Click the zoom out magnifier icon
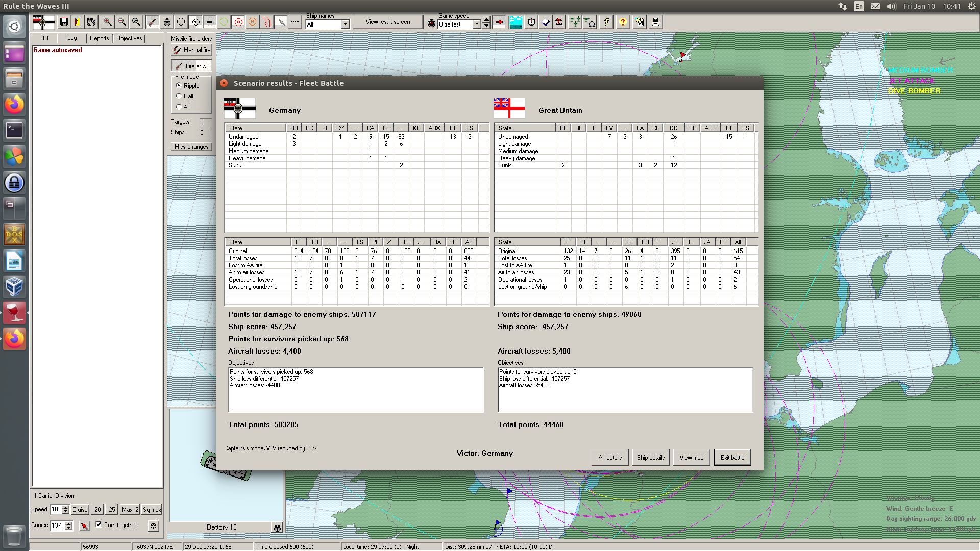Screen dimensions: 980x551 click(x=121, y=22)
